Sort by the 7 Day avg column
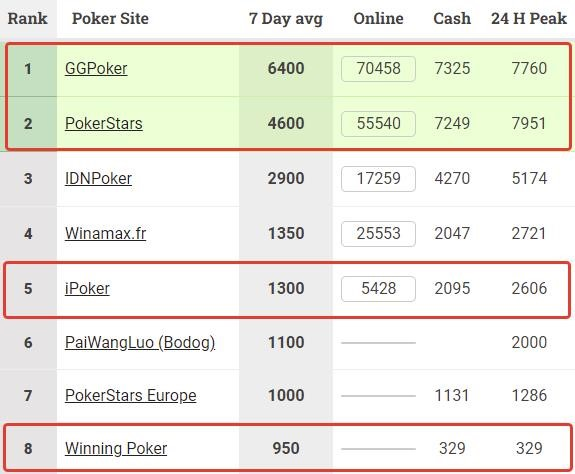Viewport: 575px width, 474px height. 286,19
